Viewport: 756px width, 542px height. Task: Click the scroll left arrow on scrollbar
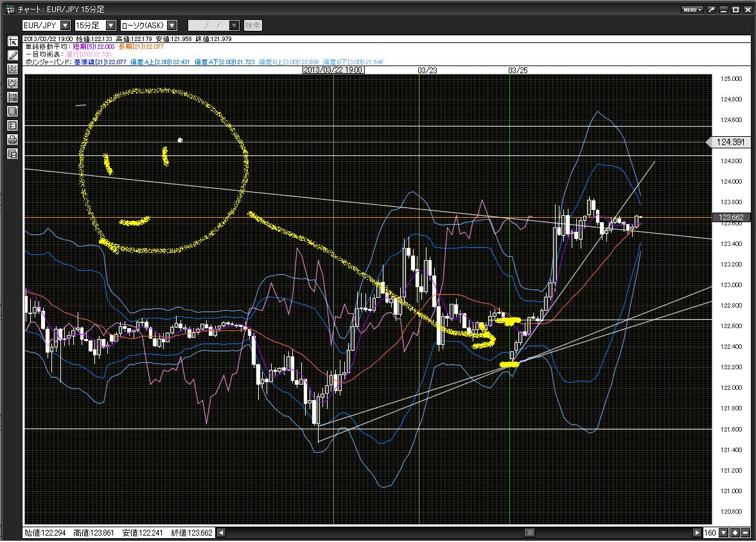coord(221,533)
